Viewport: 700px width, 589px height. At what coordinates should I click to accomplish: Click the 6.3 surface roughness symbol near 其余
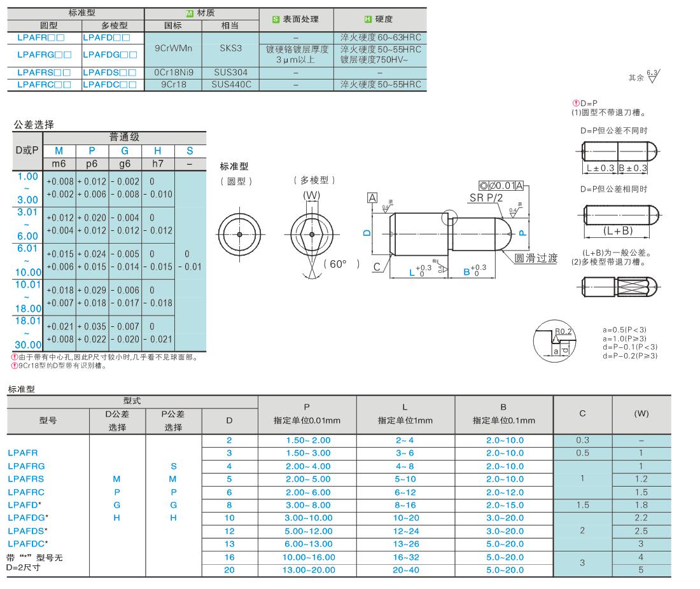click(653, 76)
